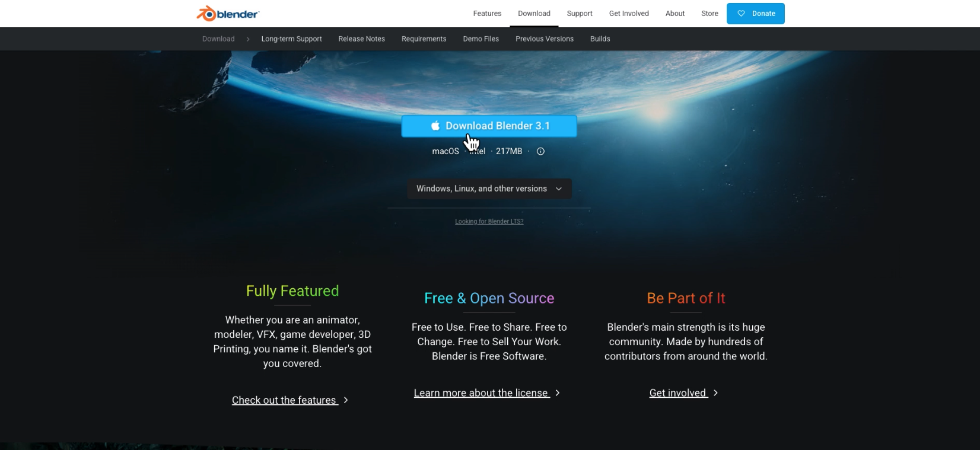Image resolution: width=980 pixels, height=450 pixels.
Task: Click the 217MB file size text
Action: pos(509,152)
